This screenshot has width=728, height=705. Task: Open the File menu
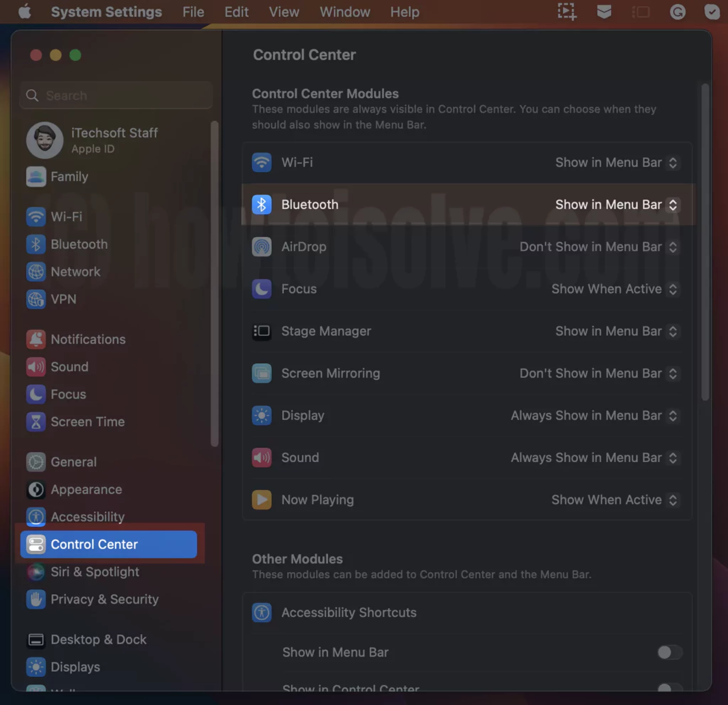[193, 12]
